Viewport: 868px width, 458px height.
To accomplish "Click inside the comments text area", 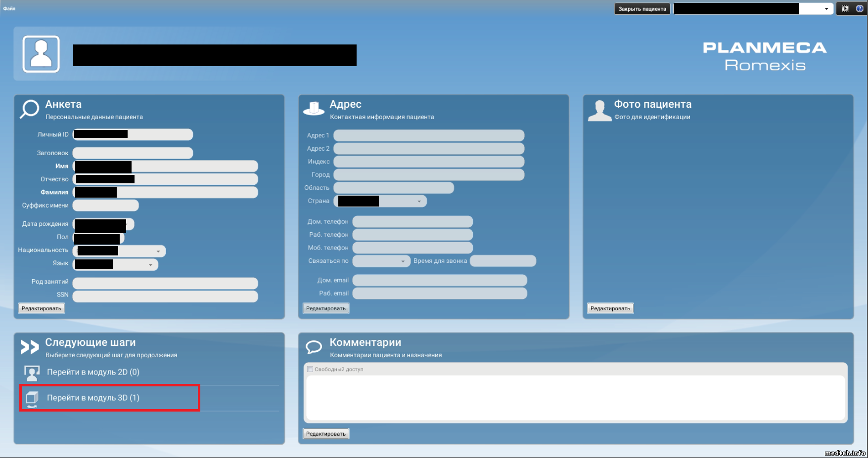I will coord(575,397).
